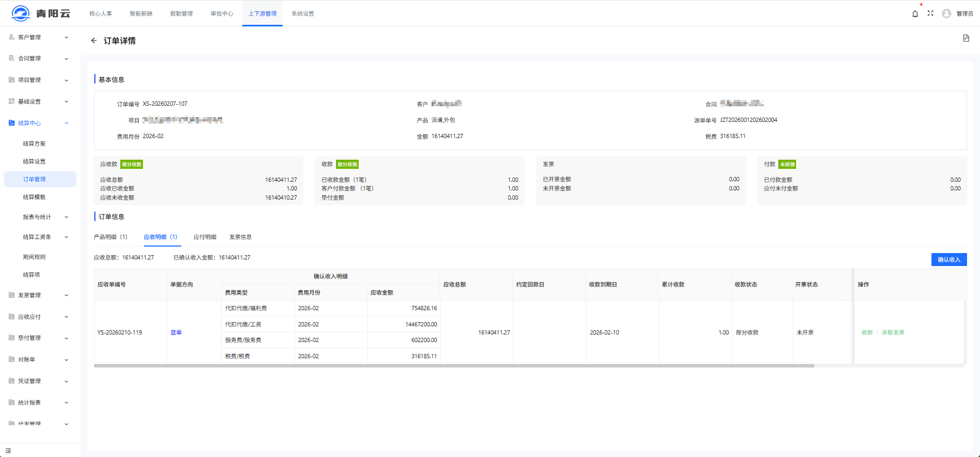Switch to the 产品明细 tab
The height and width of the screenshot is (457, 980).
click(x=110, y=237)
